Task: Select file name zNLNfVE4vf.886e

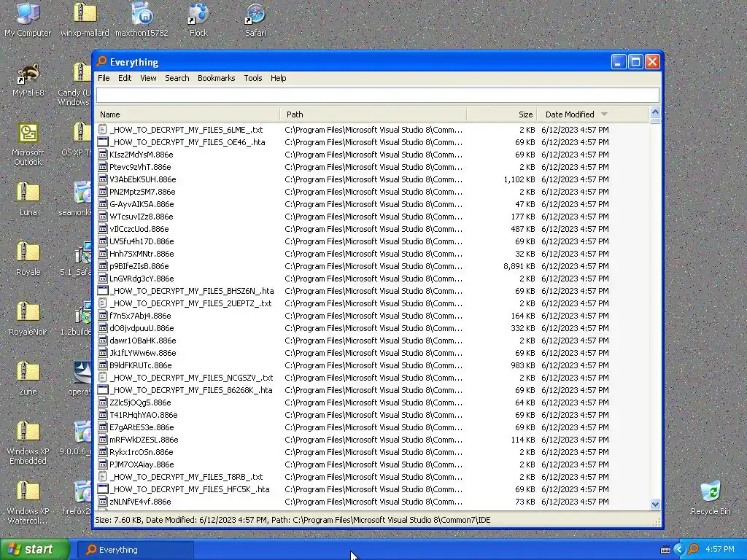Action: pos(140,502)
